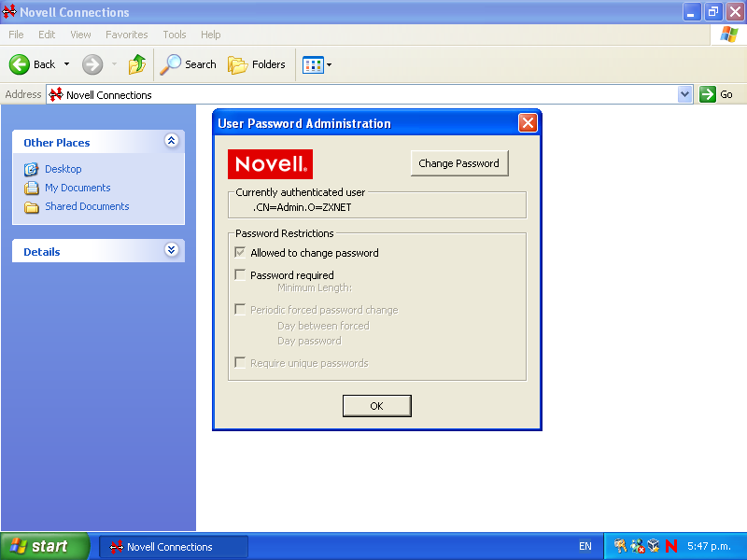Open the File menu

(x=16, y=35)
